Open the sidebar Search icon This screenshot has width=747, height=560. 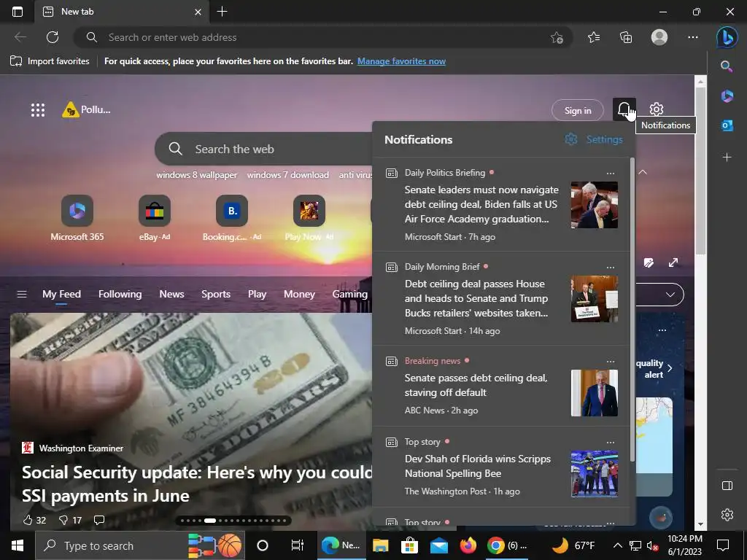727,66
